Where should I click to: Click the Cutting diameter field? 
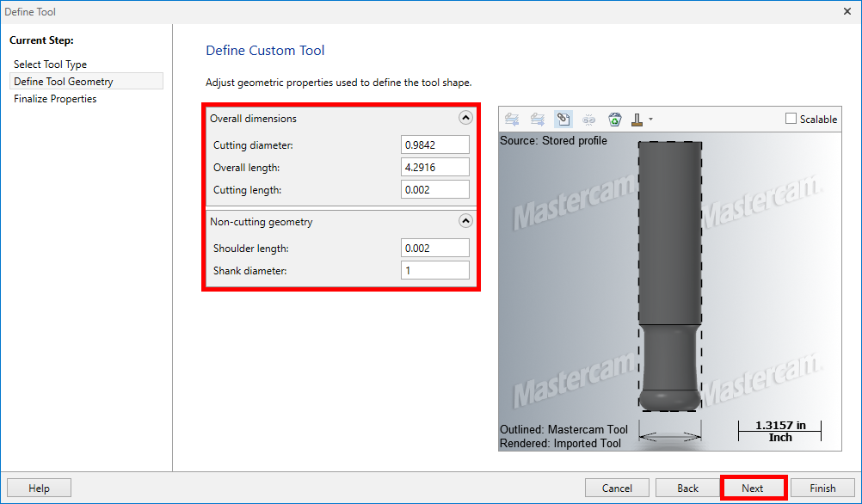click(434, 144)
